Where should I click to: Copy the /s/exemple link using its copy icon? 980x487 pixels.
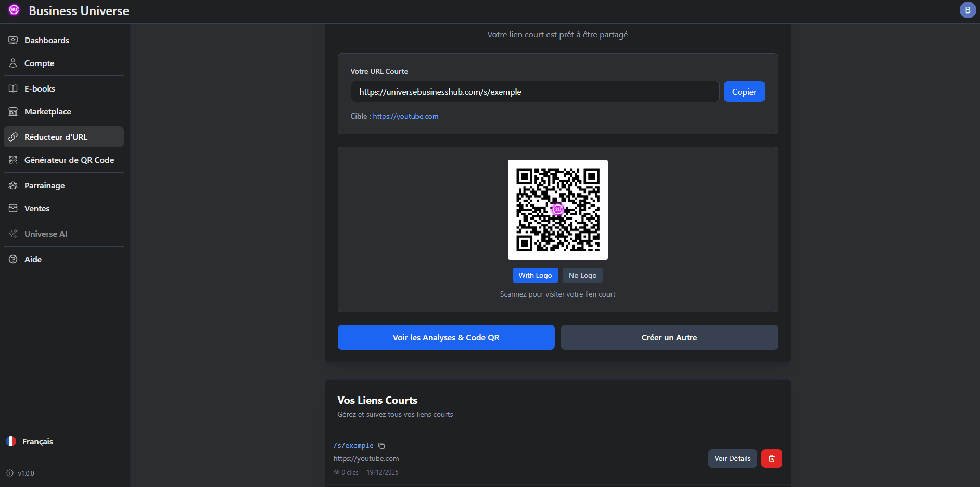click(x=382, y=446)
